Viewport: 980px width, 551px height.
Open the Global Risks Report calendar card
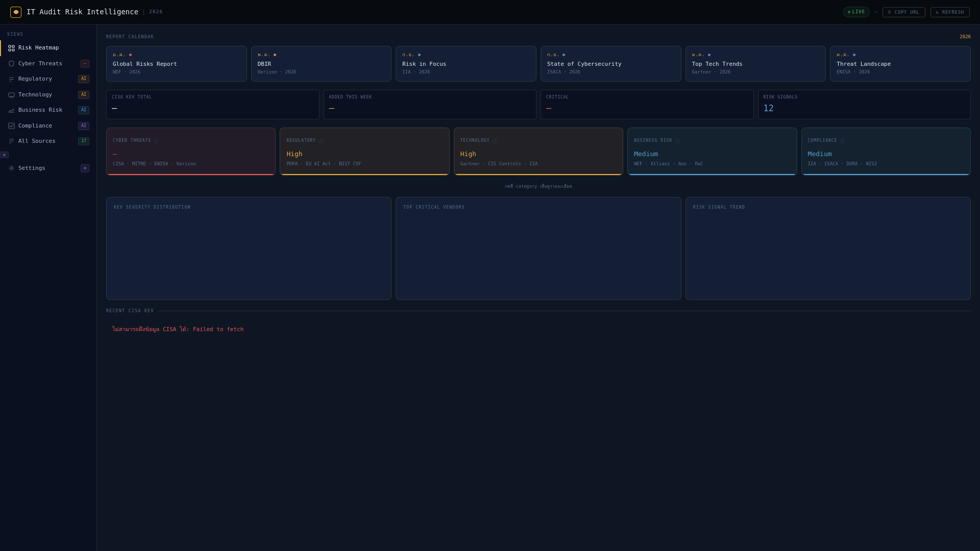(176, 64)
